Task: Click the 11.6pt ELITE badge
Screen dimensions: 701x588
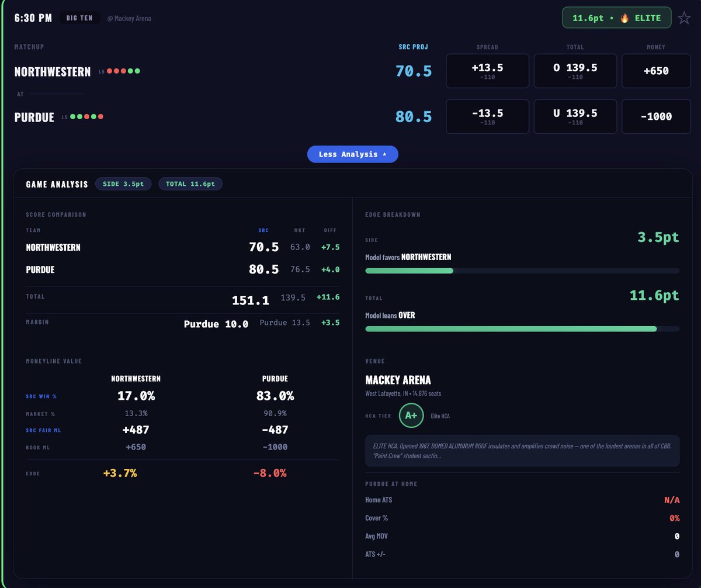Action: [617, 18]
